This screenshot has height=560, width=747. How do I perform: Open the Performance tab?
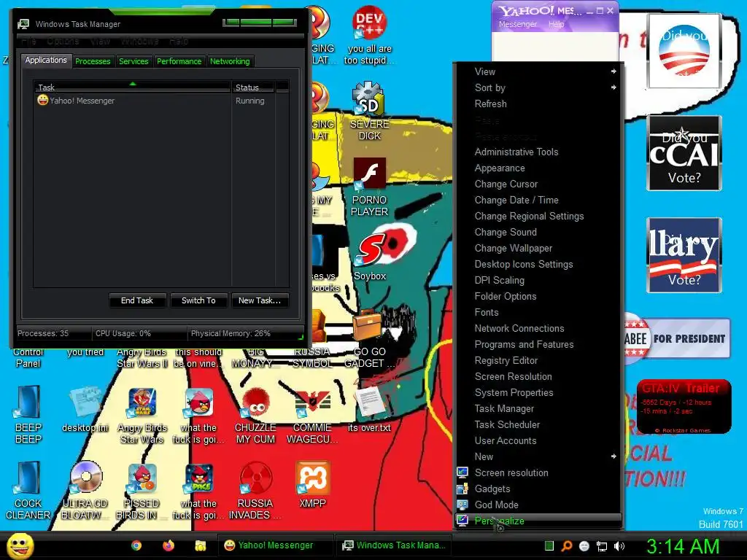(x=179, y=61)
